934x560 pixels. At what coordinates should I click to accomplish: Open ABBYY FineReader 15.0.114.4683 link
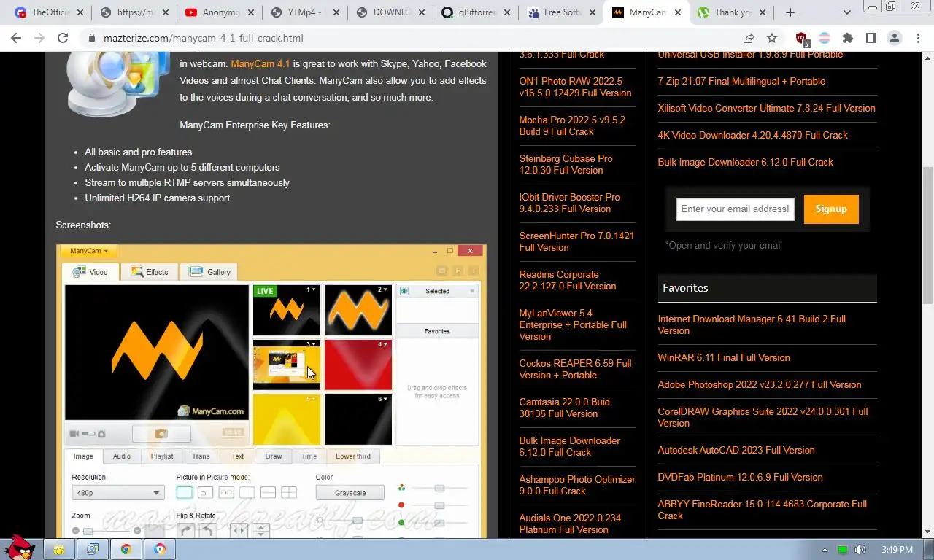(762, 510)
